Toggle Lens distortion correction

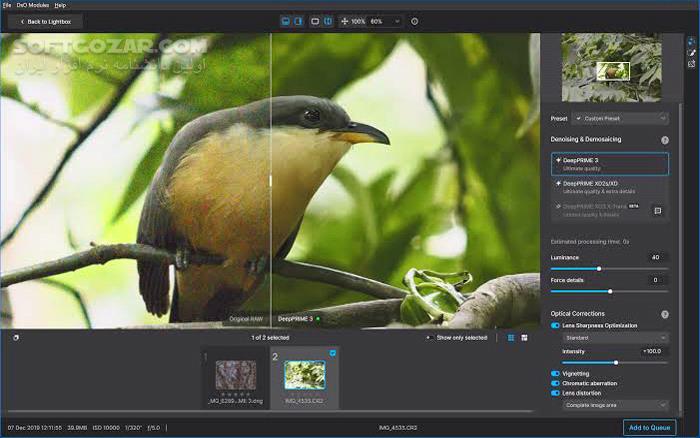click(x=555, y=393)
